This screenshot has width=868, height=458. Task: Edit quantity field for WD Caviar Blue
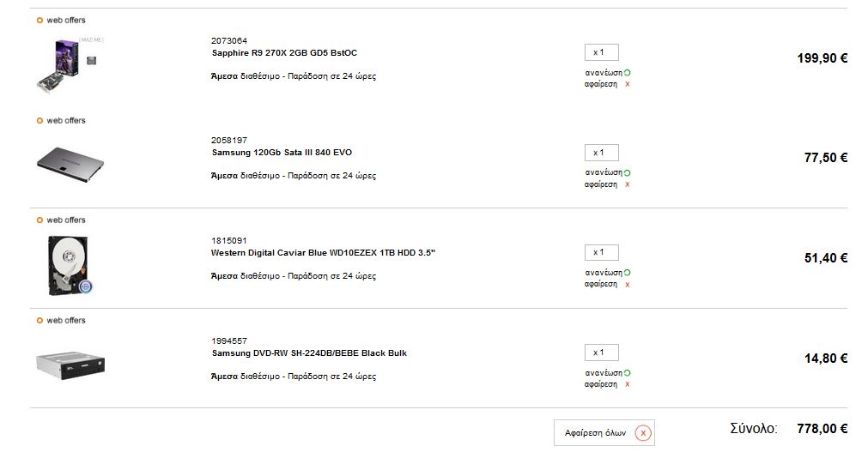pos(601,252)
